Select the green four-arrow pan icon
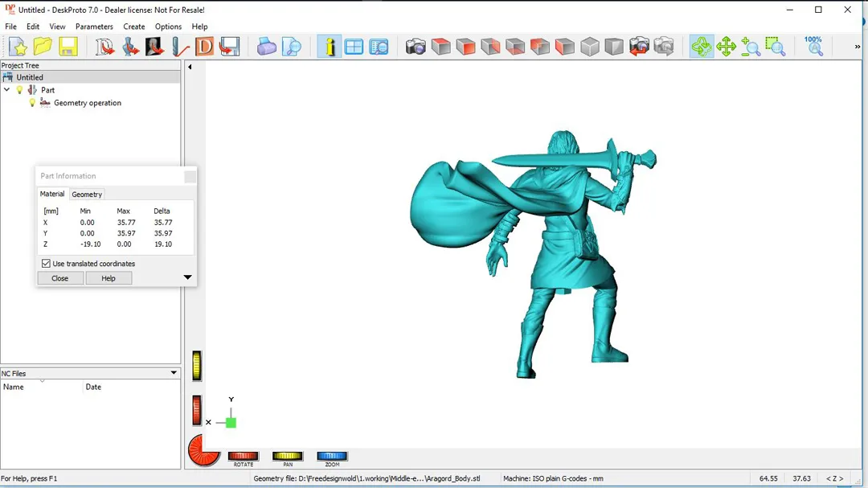Image resolution: width=868 pixels, height=488 pixels. (x=726, y=47)
